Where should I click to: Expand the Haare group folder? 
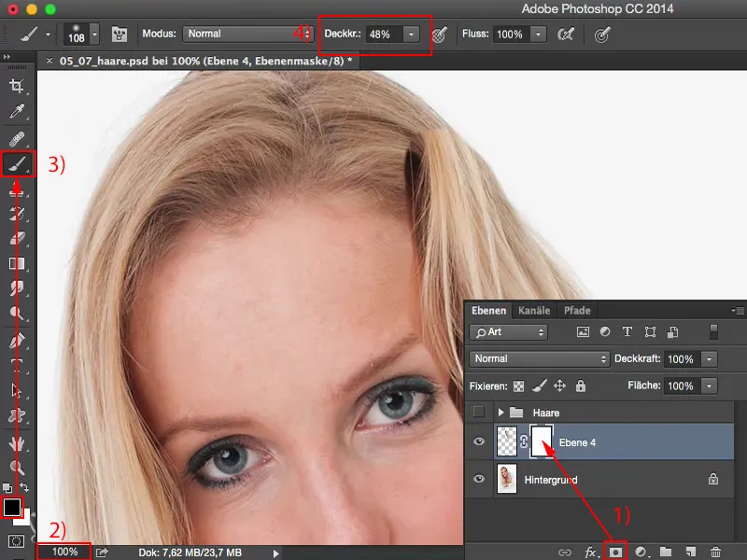click(x=500, y=412)
